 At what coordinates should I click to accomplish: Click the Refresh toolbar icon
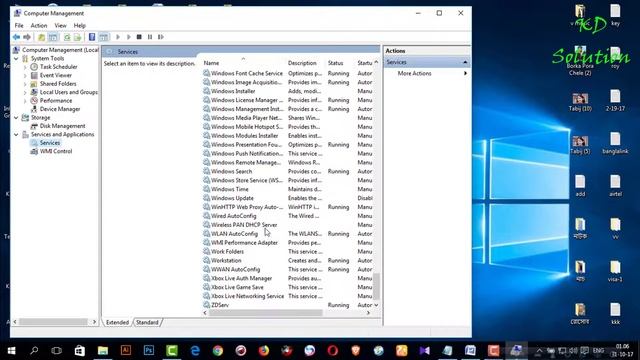[67, 37]
